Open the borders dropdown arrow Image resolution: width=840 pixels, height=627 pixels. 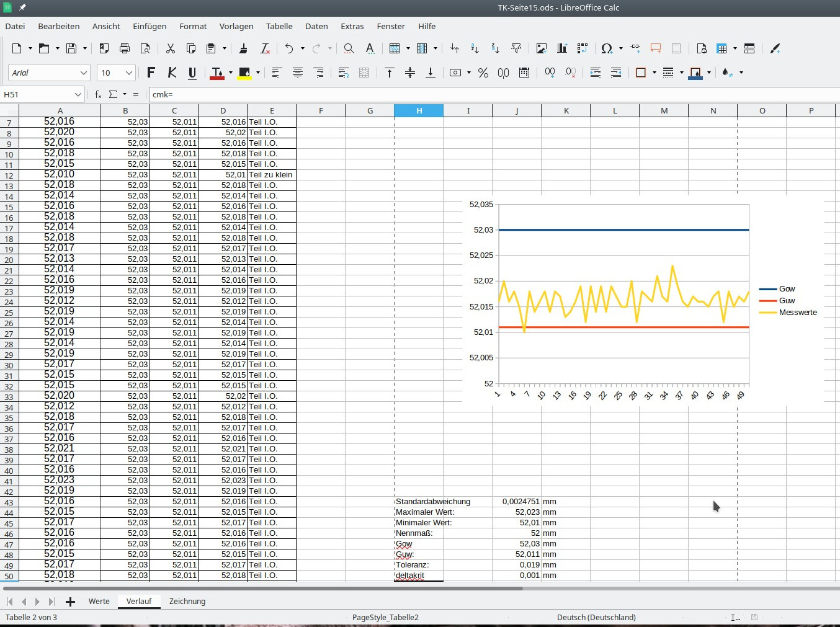(655, 73)
